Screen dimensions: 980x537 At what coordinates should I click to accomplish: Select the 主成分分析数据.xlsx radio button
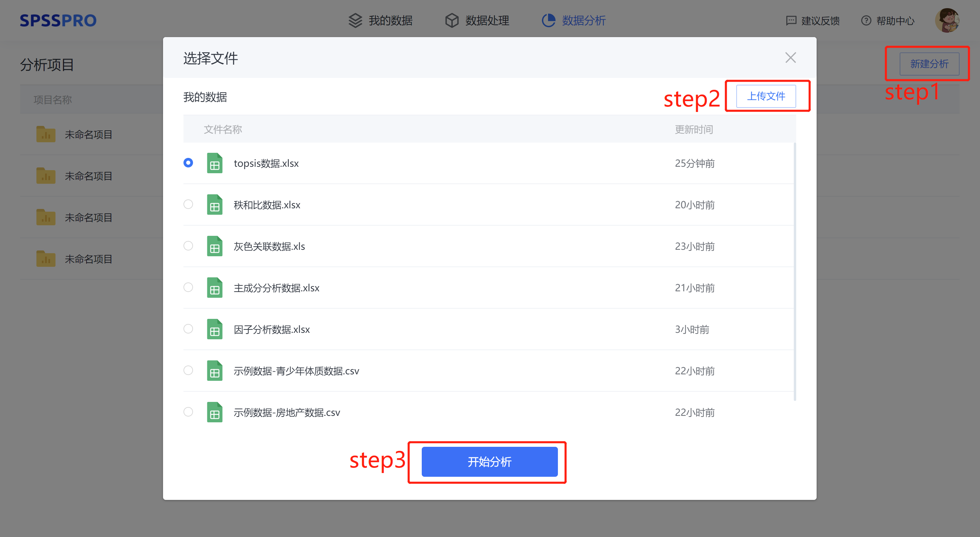(188, 287)
